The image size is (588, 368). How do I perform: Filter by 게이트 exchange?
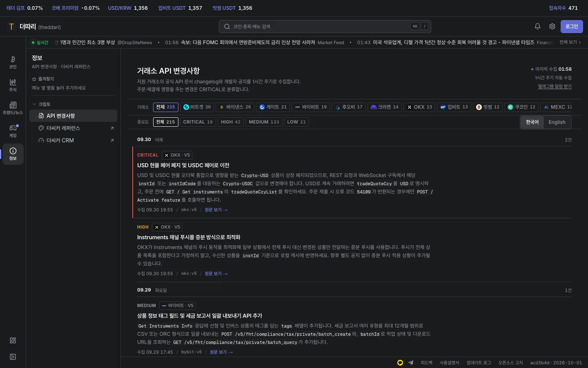(x=273, y=107)
